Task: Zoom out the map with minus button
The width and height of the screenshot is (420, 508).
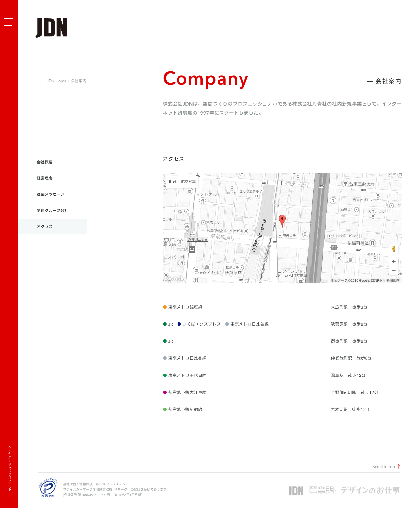Action: (394, 271)
